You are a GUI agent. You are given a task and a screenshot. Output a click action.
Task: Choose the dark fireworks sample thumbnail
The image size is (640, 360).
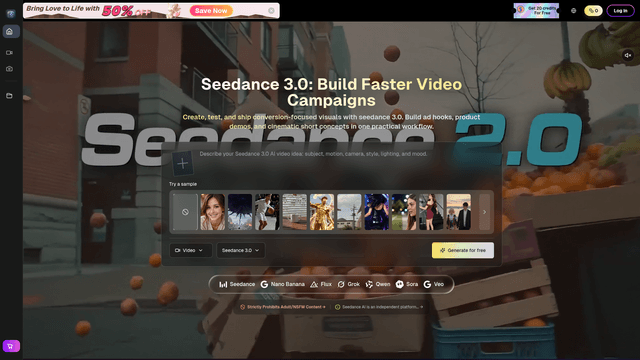tap(240, 212)
